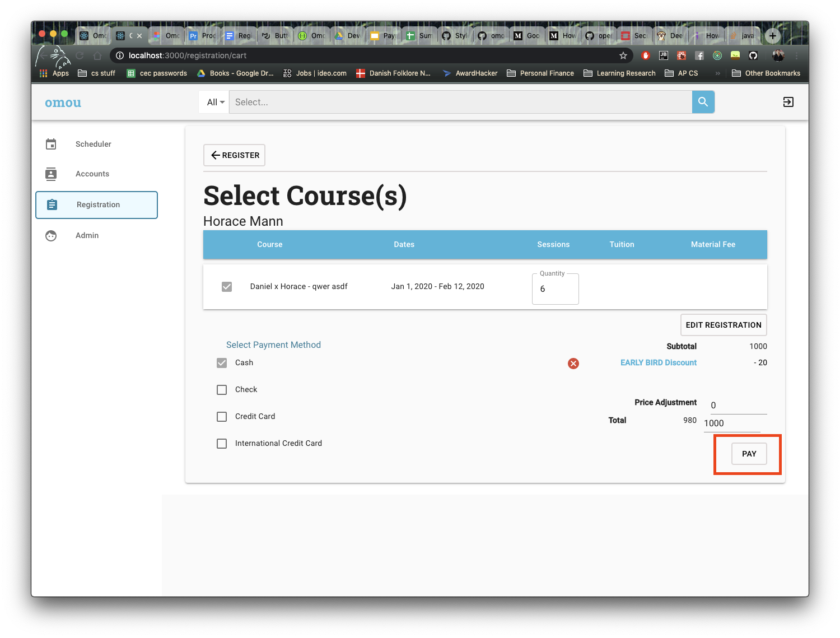
Task: Go back with the REGISTER button
Action: (x=235, y=155)
